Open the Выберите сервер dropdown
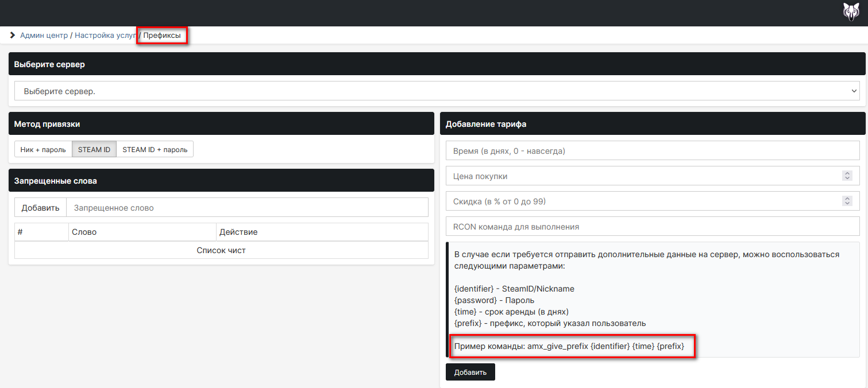This screenshot has width=868, height=388. click(437, 91)
